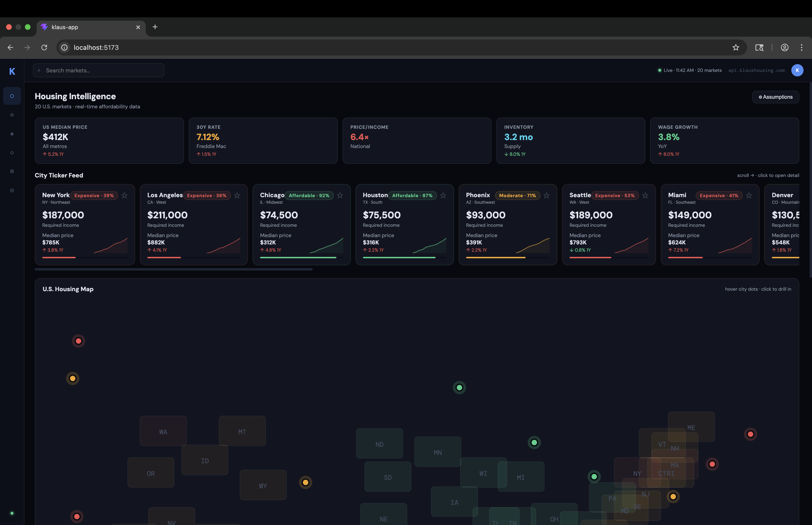The width and height of the screenshot is (812, 525).
Task: Star the Seattle market card
Action: point(645,195)
